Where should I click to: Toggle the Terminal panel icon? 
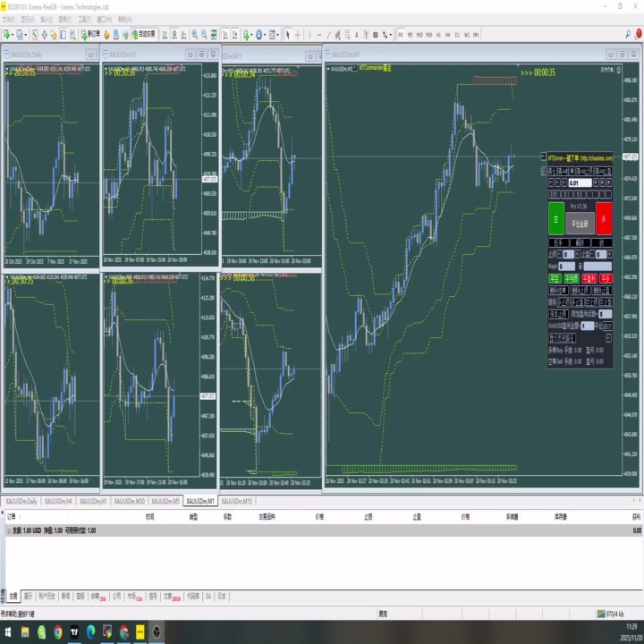tap(63, 35)
